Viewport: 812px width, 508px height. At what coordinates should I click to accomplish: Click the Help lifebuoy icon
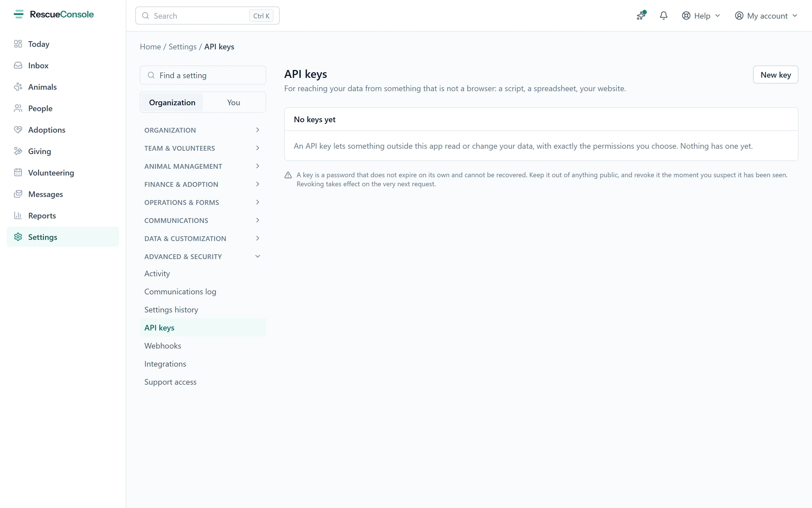[x=686, y=16]
